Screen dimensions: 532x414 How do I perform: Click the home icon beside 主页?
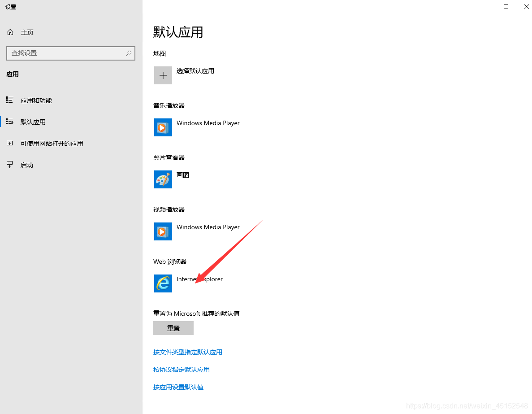click(x=10, y=32)
